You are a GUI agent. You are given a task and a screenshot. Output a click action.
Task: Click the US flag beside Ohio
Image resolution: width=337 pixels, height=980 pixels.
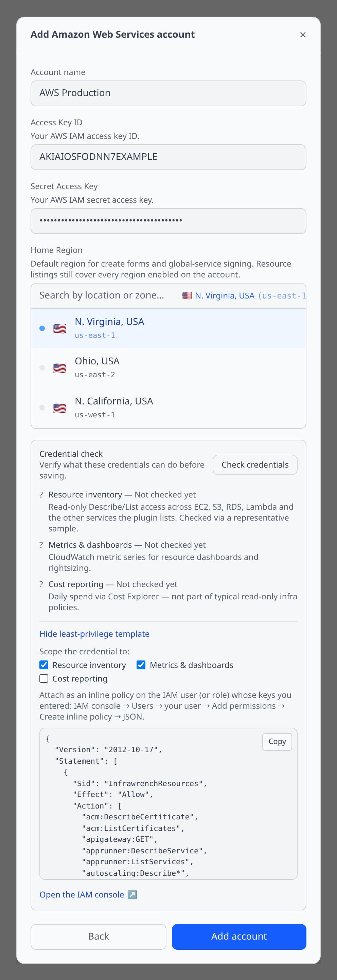pyautogui.click(x=60, y=368)
